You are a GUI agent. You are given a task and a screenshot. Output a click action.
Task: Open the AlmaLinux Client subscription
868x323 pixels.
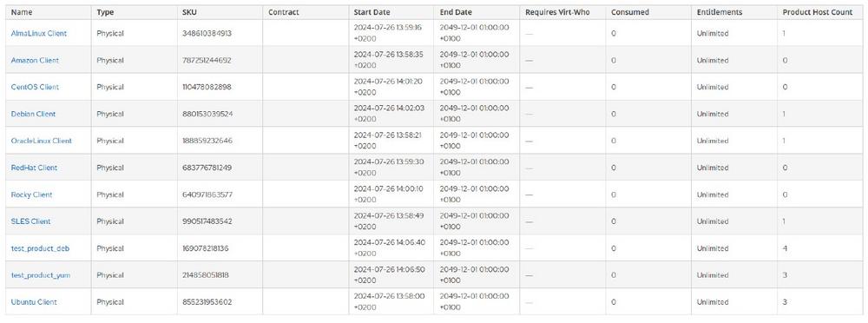[x=39, y=33]
